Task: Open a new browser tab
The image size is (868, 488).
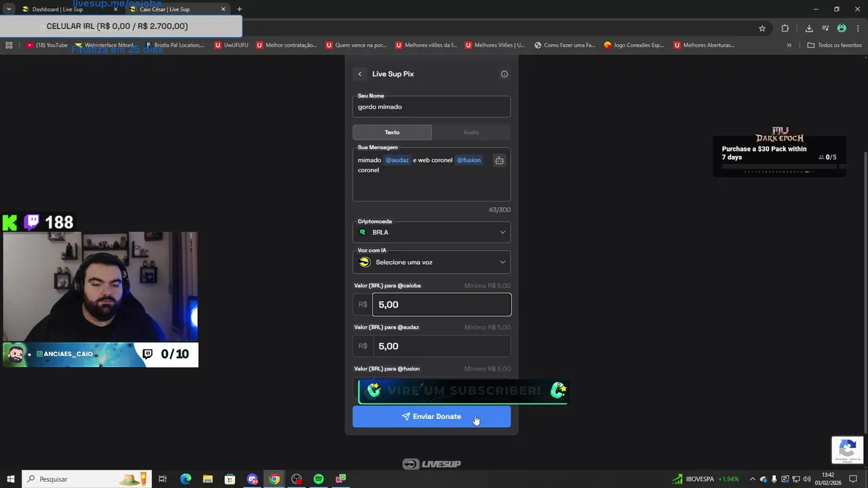Action: coord(239,9)
